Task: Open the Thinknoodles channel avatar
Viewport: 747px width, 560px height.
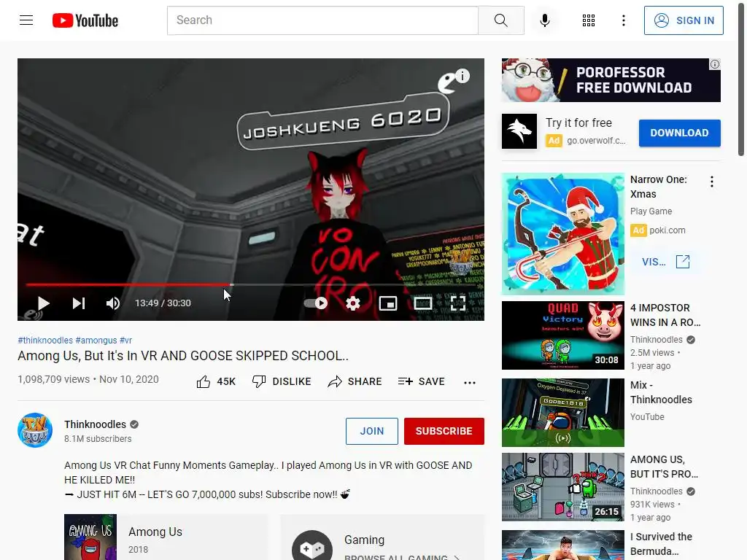Action: tap(35, 430)
